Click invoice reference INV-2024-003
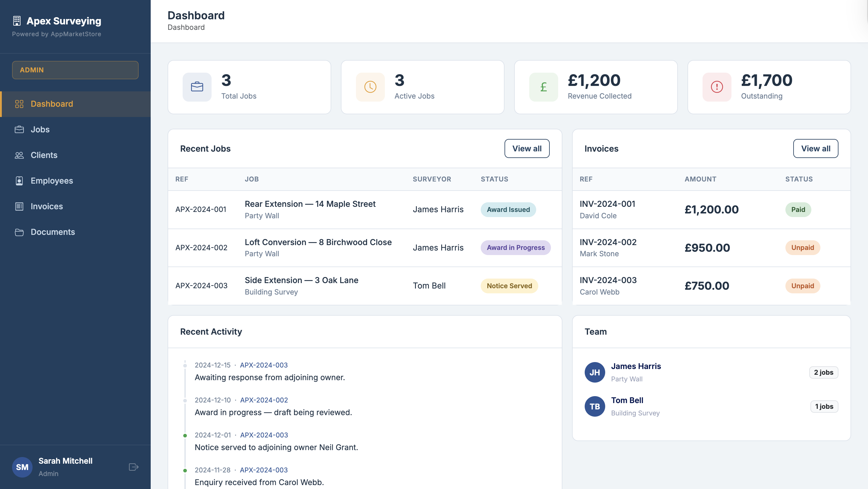 [608, 280]
